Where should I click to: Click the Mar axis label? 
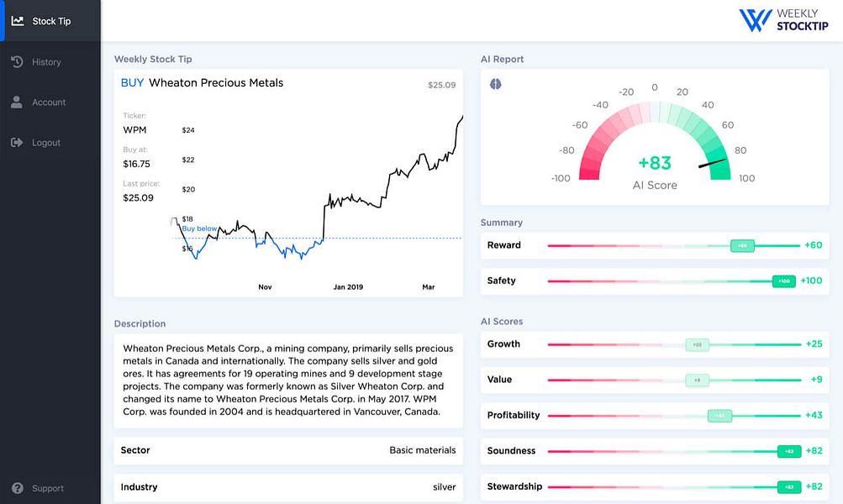[429, 287]
